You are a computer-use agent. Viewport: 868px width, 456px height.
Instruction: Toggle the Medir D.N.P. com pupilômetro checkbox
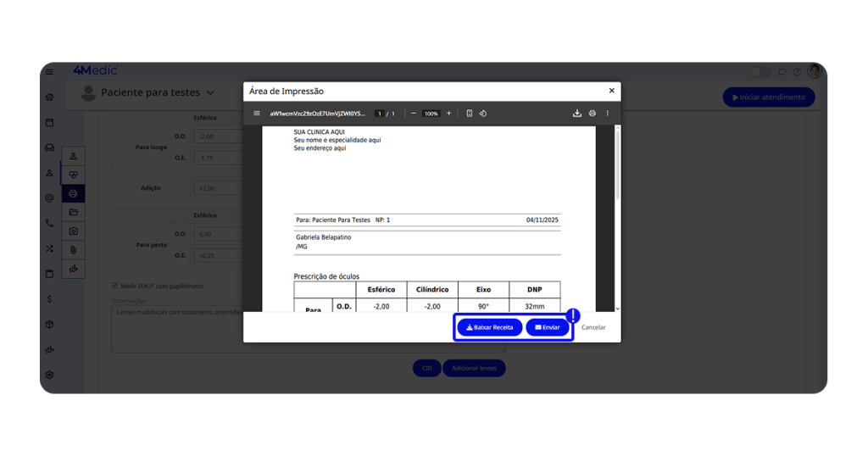coord(115,286)
